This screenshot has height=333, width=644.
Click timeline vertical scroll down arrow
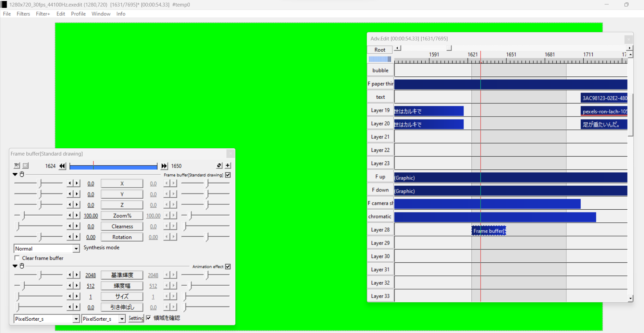pos(630,298)
